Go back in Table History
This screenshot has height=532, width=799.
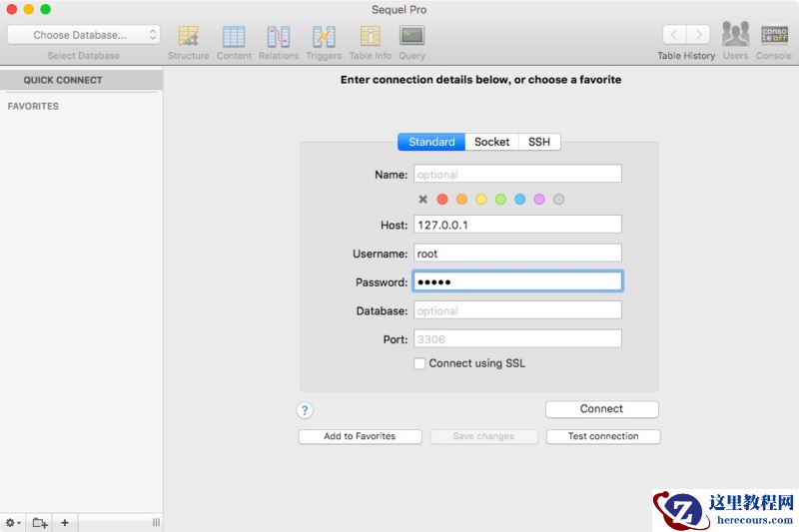coord(674,35)
